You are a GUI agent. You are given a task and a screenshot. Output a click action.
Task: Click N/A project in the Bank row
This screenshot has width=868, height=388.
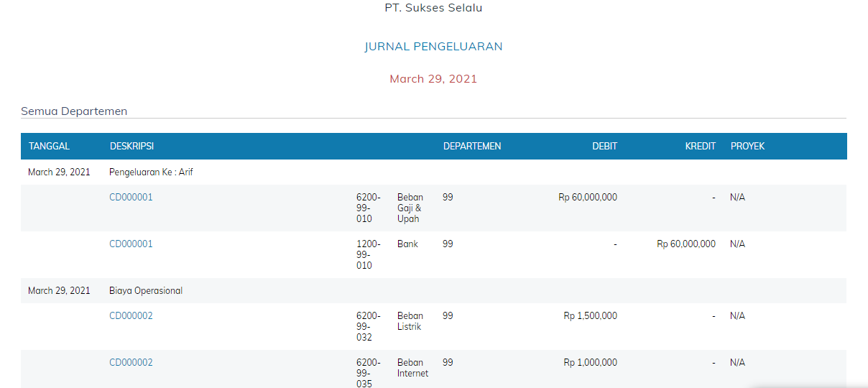click(737, 244)
